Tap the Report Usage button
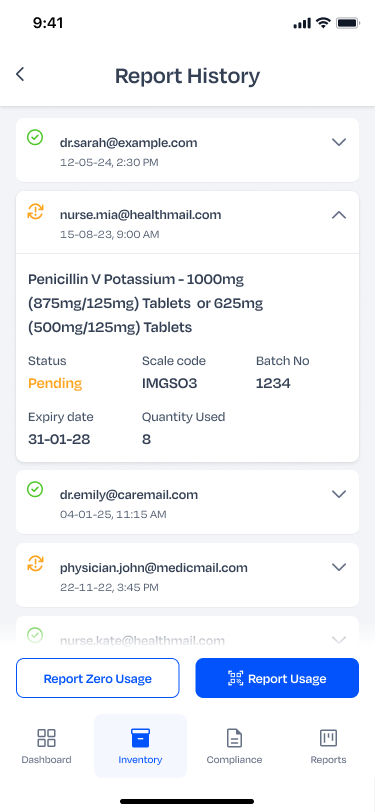Screen dimensions: 375x812 point(277,678)
